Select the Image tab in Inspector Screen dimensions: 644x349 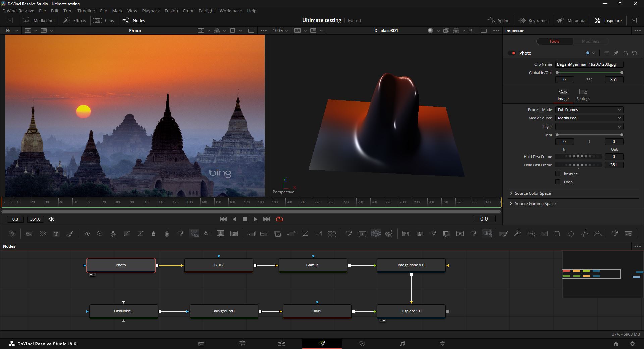click(x=563, y=95)
